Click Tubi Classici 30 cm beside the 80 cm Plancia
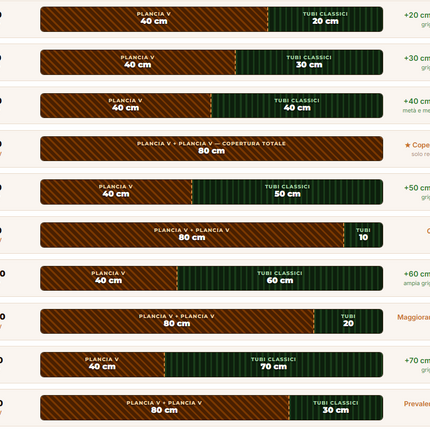The width and height of the screenshot is (430, 430). [336, 408]
